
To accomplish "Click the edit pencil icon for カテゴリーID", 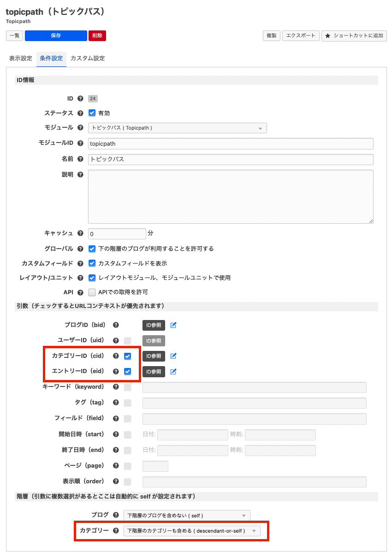I will tap(173, 356).
